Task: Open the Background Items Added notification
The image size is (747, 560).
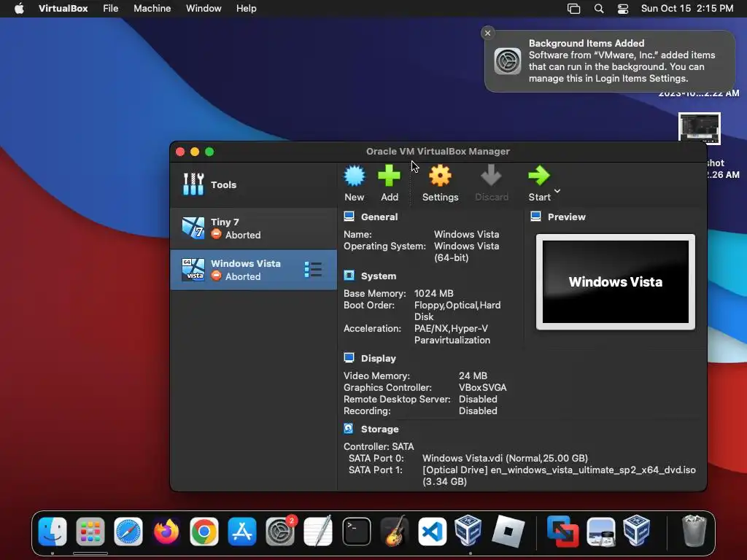Action: click(x=610, y=61)
